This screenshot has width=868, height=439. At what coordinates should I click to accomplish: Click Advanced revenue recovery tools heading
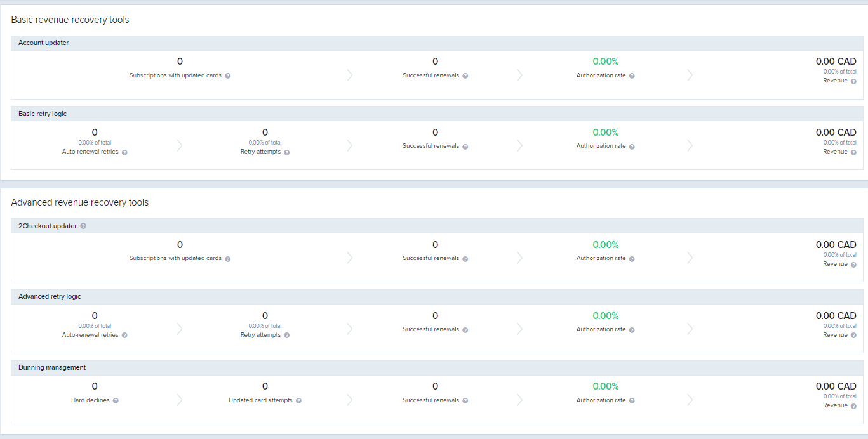(x=80, y=202)
